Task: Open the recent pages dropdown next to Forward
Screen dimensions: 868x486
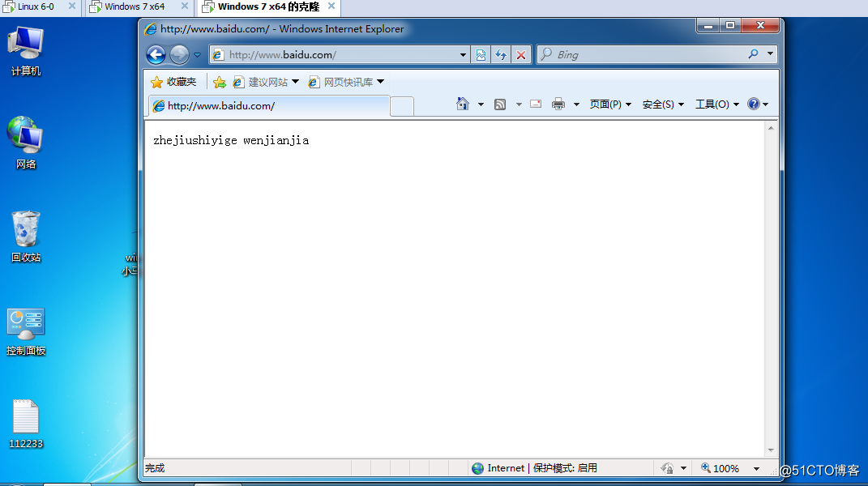Action: pos(197,55)
